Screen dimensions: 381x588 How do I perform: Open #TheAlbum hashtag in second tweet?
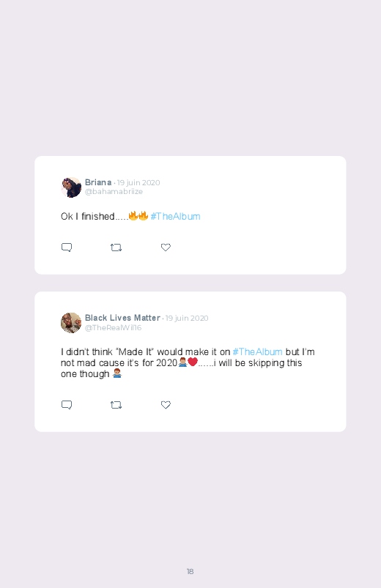pos(257,351)
